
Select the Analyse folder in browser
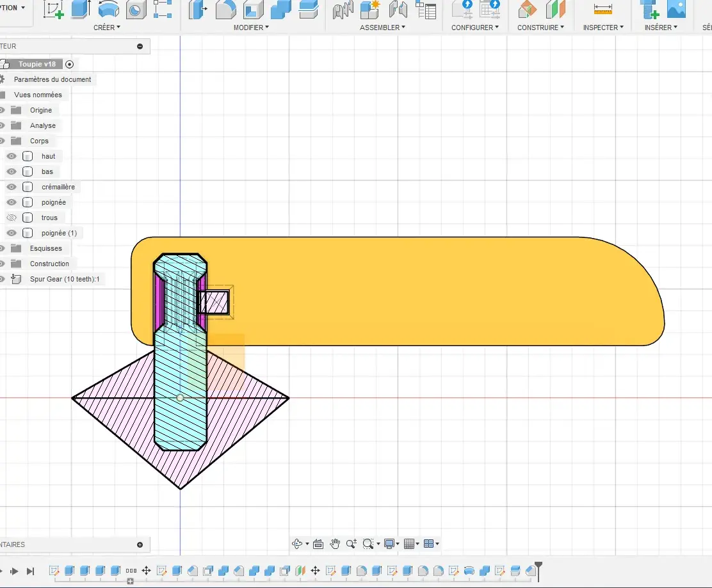[x=43, y=125]
